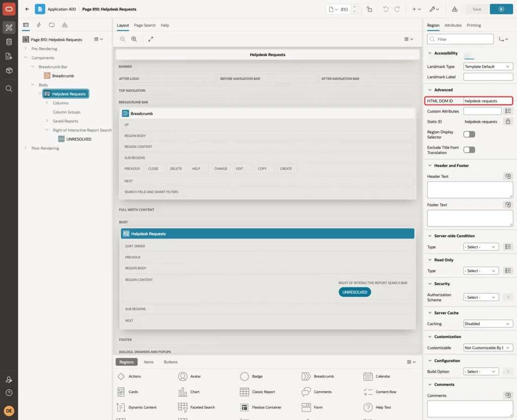This screenshot has height=420, width=517.
Task: Expand Post-Rendering tree node
Action: tap(25, 148)
